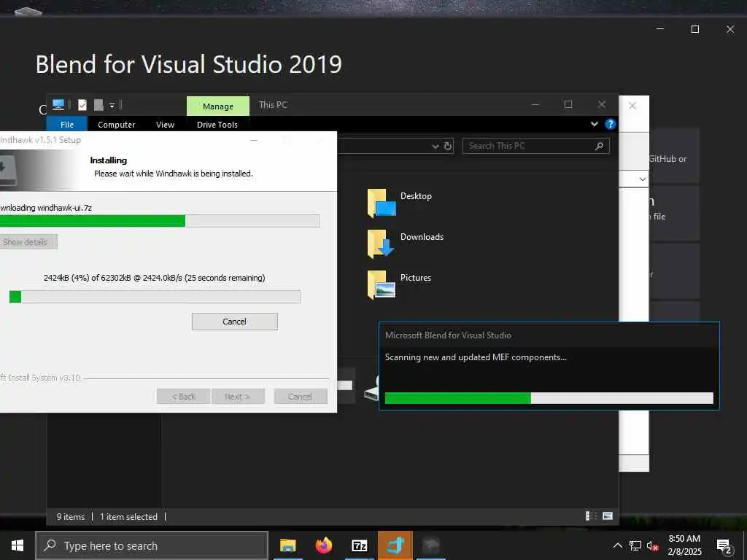Switch to View ribbon tab

[x=166, y=124]
